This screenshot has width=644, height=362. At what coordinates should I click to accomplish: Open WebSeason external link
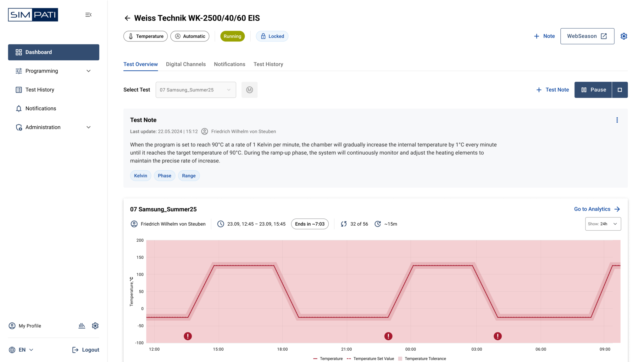click(587, 36)
